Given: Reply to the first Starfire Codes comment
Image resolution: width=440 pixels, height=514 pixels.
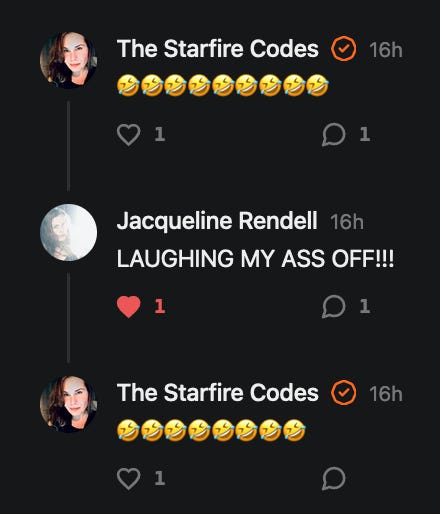Looking at the screenshot, I should pos(334,135).
